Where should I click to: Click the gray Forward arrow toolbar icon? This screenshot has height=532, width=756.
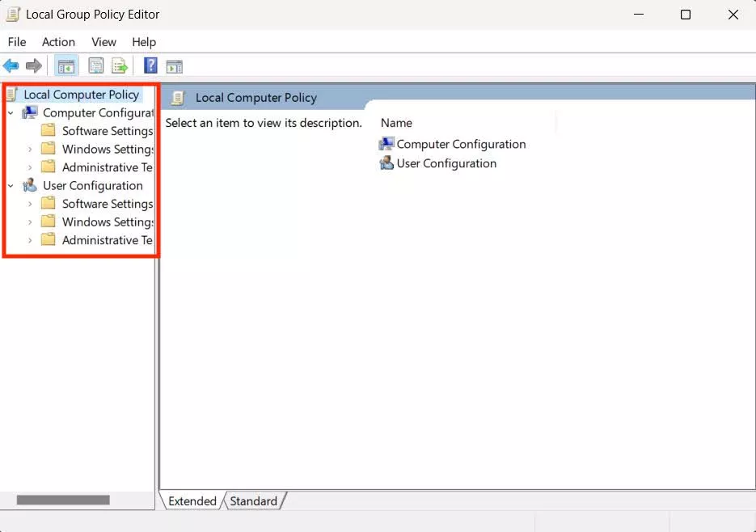pyautogui.click(x=34, y=65)
